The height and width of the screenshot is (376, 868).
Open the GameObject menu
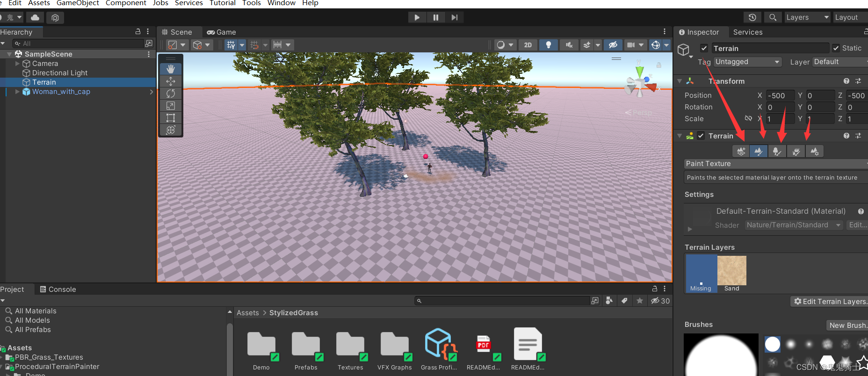pos(78,3)
